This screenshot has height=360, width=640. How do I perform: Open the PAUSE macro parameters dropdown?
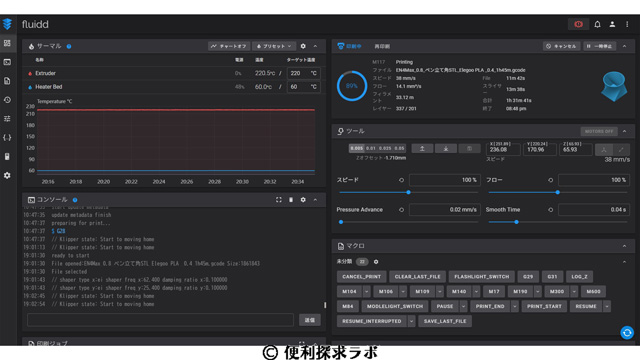[463, 307]
